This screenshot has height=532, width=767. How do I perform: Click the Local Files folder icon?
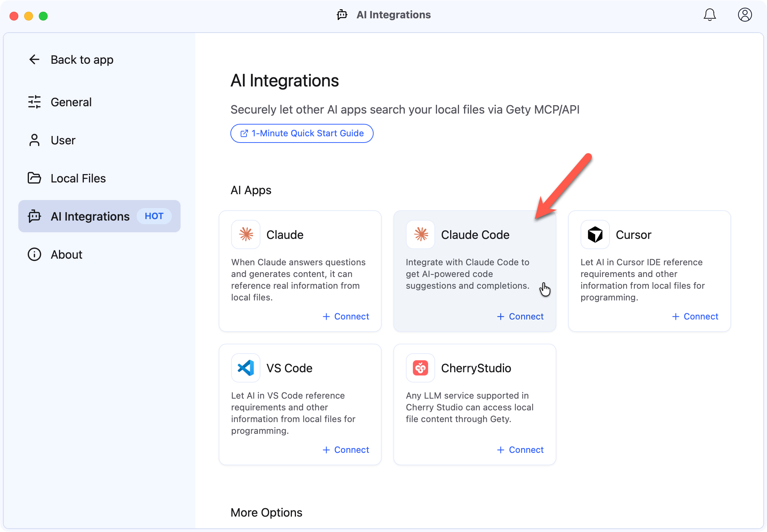coord(34,178)
